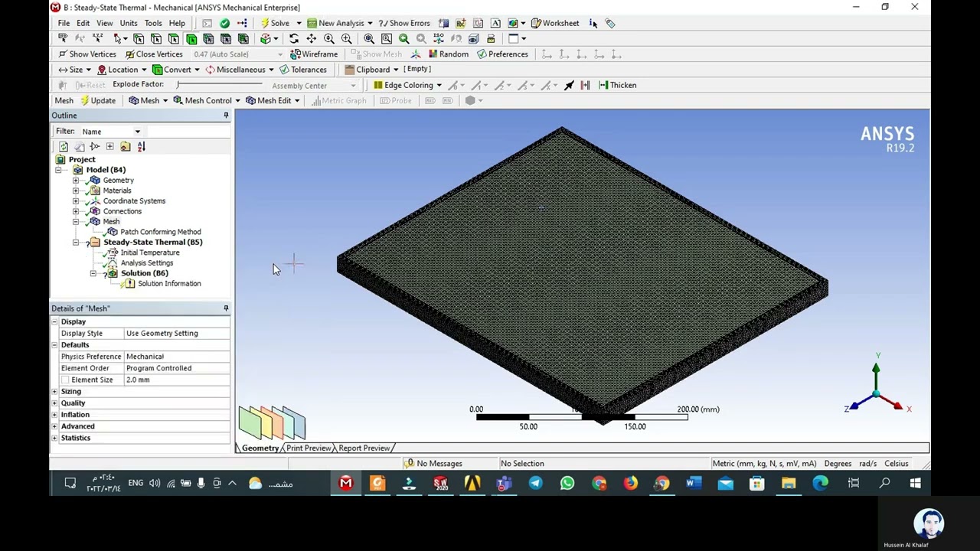Open the Worksheet view
This screenshot has height=551, width=980.
pyautogui.click(x=555, y=23)
